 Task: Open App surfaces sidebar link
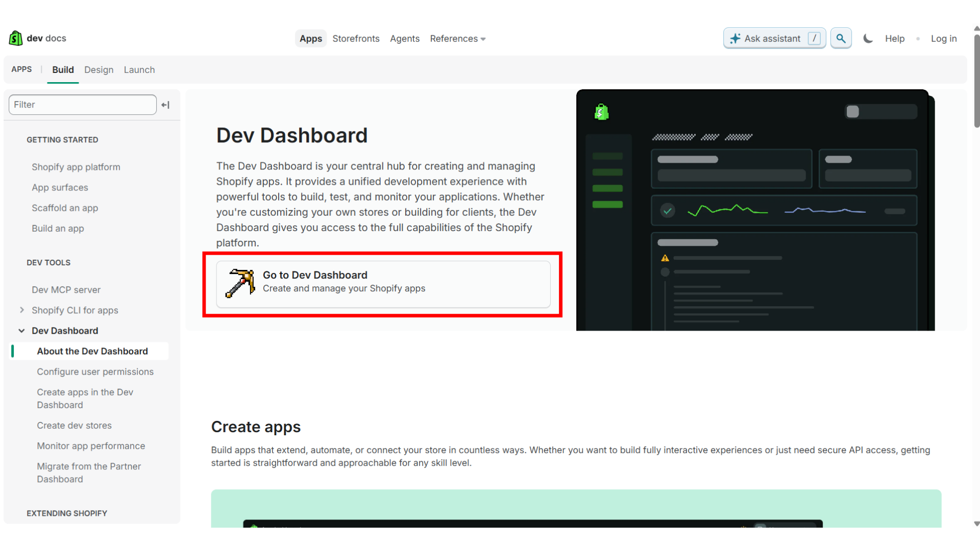pos(60,187)
